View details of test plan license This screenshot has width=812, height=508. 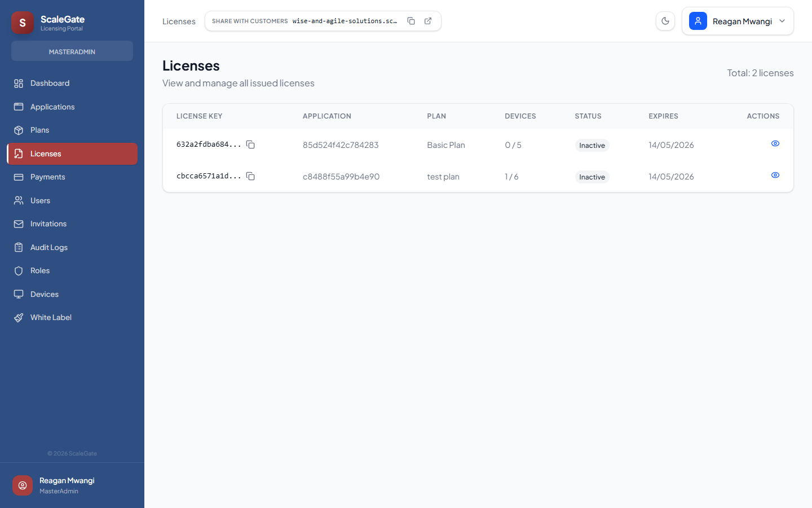pos(775,175)
